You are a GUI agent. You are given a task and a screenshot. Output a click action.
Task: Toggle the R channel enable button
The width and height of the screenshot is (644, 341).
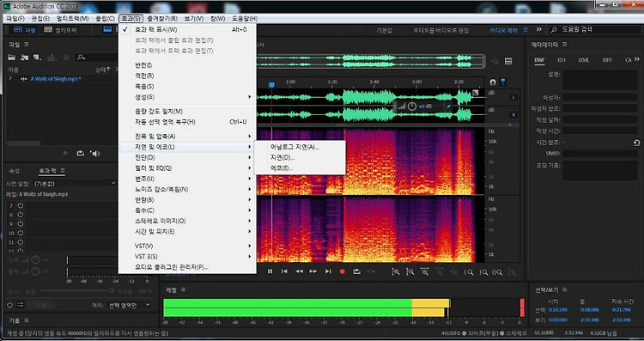513,114
